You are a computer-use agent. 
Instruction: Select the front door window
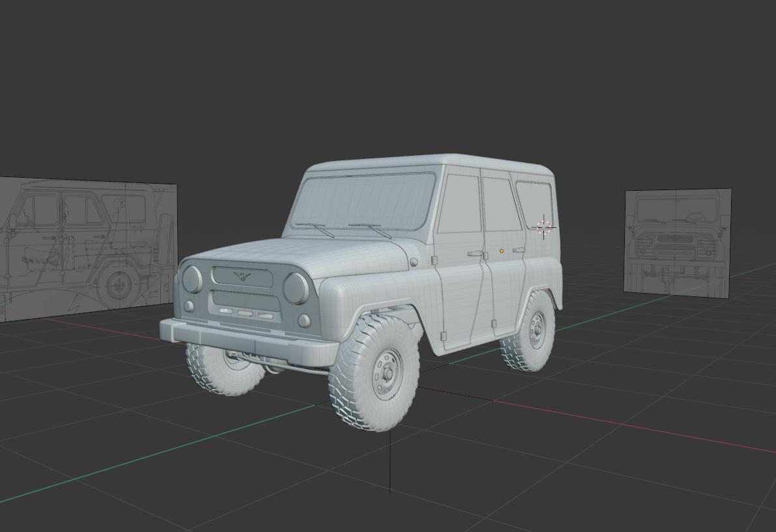point(459,203)
